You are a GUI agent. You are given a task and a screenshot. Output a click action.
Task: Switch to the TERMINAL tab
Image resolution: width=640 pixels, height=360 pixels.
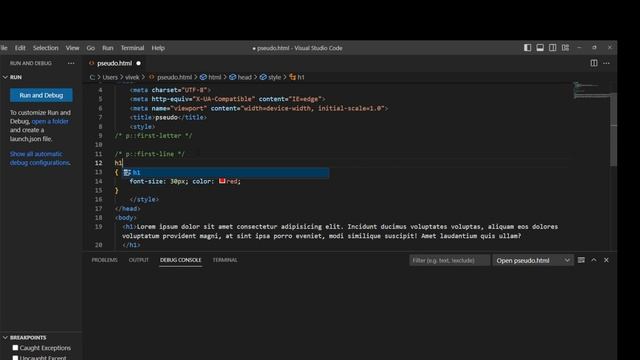point(225,260)
